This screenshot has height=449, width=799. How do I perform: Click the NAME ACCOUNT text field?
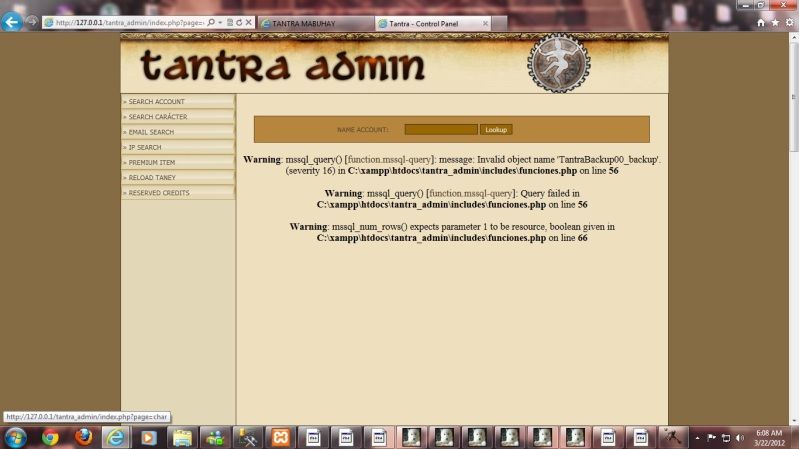[441, 129]
